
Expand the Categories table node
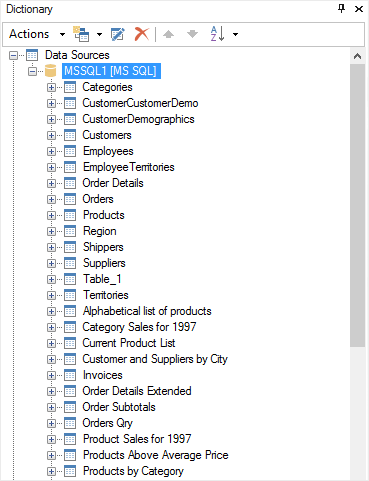click(x=51, y=87)
